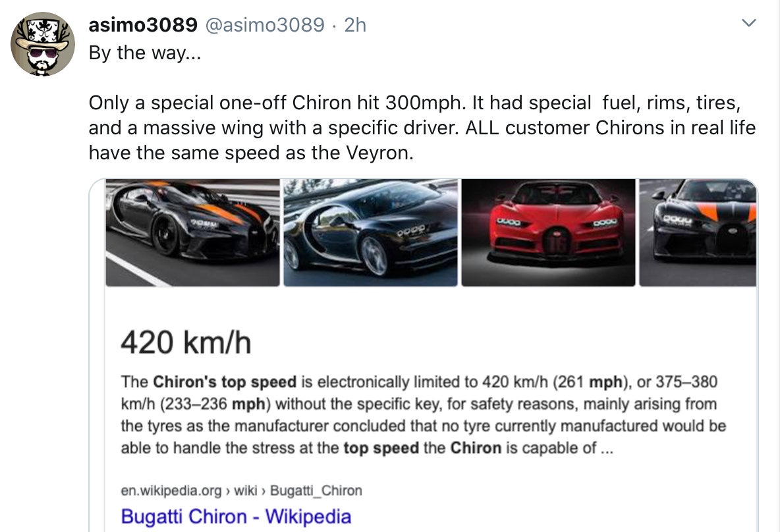Click the "have the same speed as the Veyron" line
The height and width of the screenshot is (532, 780).
250,153
